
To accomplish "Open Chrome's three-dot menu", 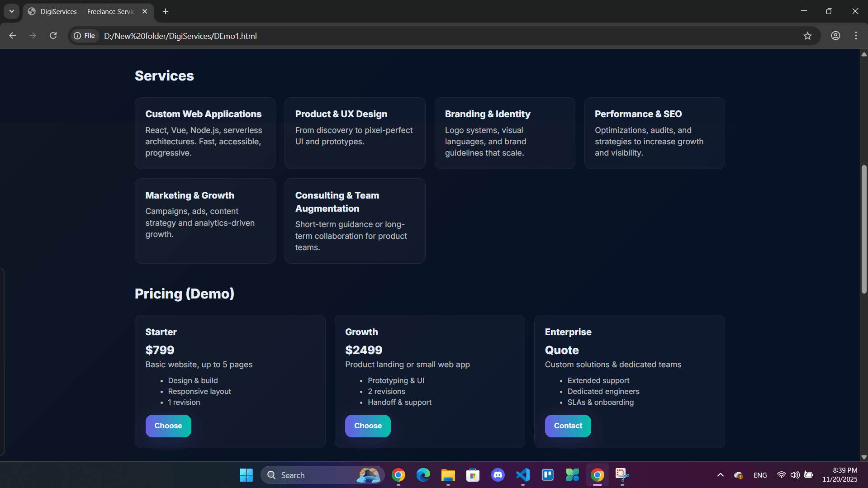I will tap(856, 36).
